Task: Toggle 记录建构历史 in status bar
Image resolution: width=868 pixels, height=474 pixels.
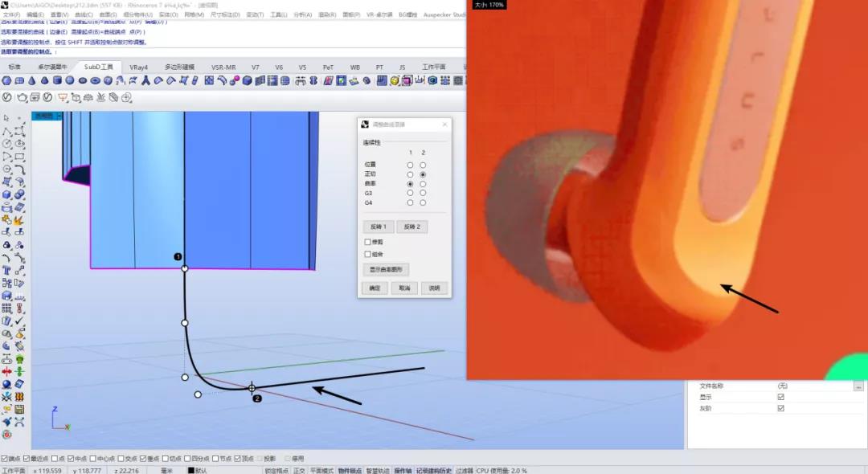Action: click(434, 471)
